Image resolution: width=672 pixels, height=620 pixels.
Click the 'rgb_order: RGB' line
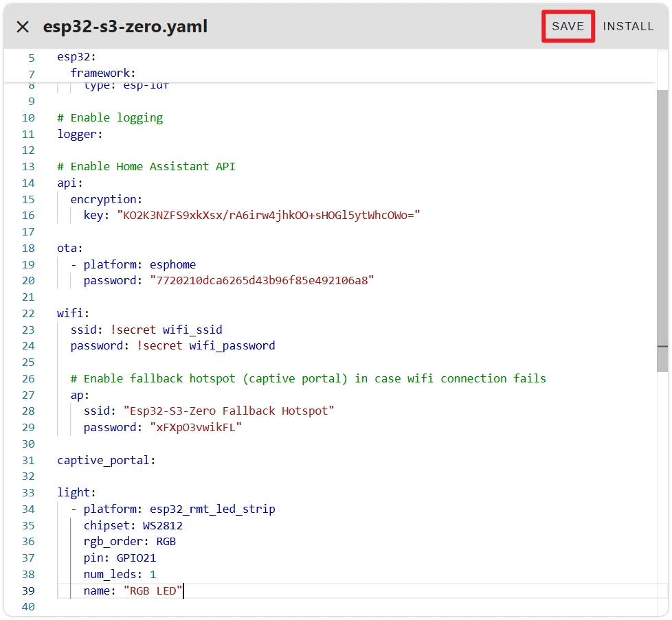(130, 541)
